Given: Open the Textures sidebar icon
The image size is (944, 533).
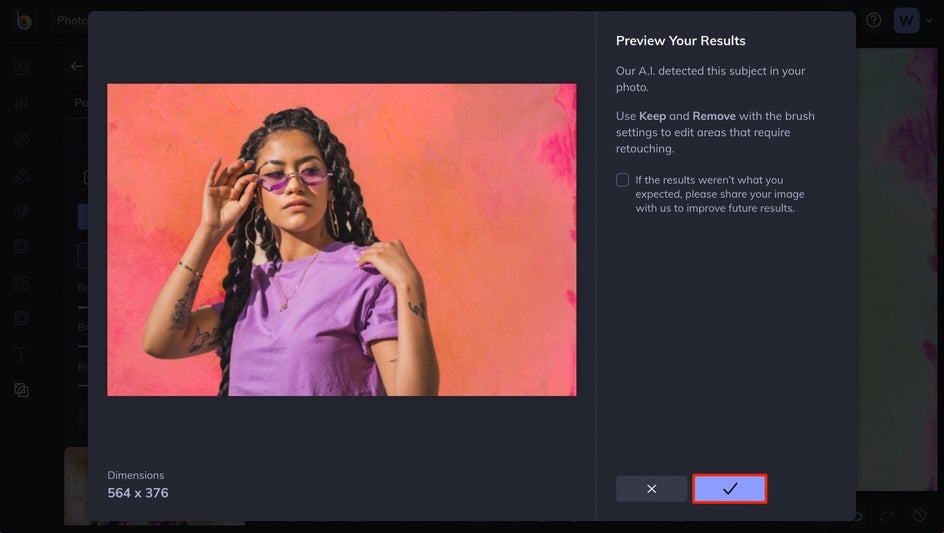Looking at the screenshot, I should coord(22,318).
